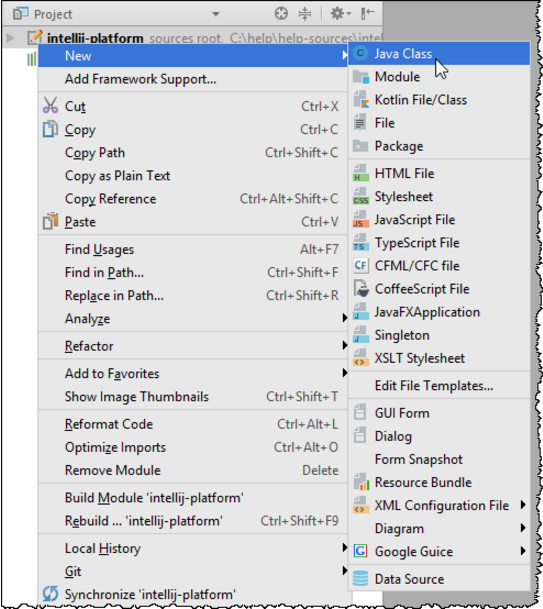
Task: Click the JavaFXApplication template icon
Action: pos(360,312)
